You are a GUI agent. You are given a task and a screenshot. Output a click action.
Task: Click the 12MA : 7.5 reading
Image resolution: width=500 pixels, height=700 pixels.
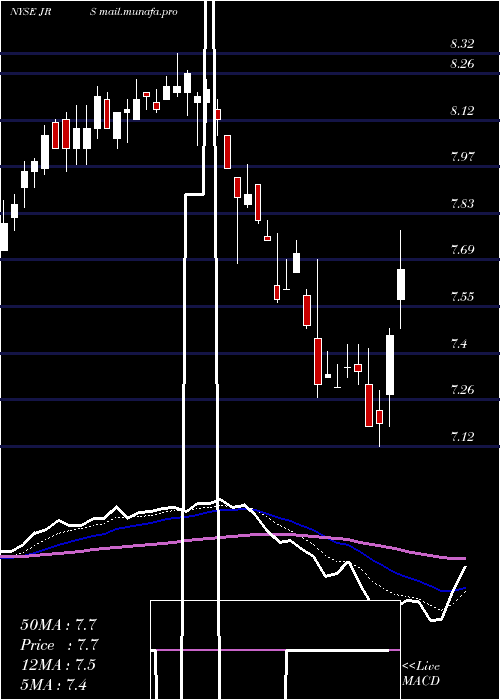coord(58,665)
